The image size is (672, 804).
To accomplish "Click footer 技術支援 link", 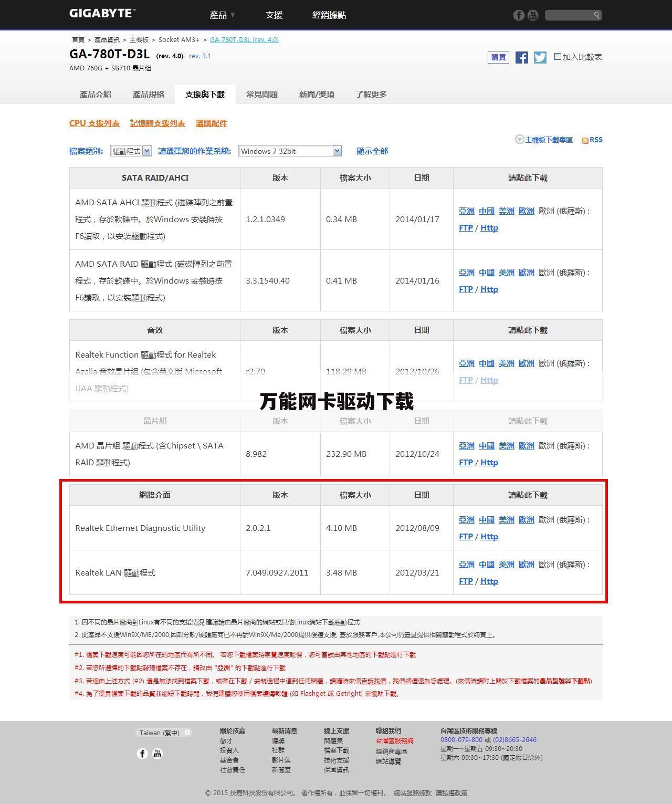I will (x=337, y=760).
